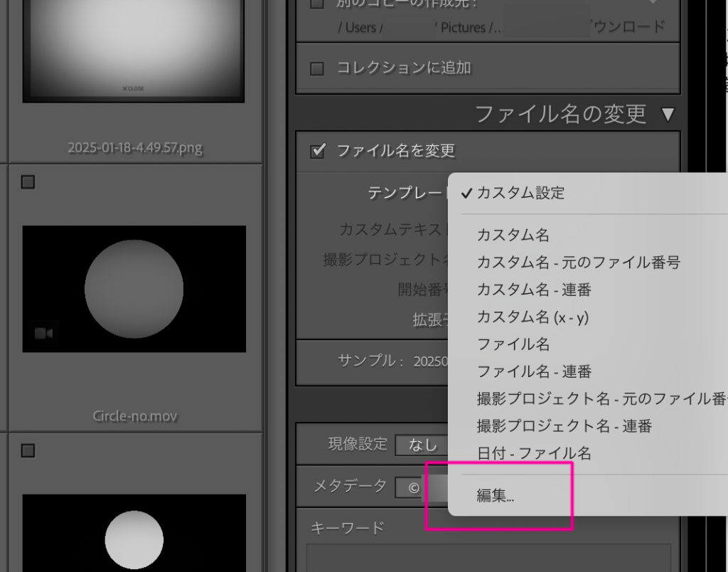
Task: Open the メタデータ preset dropdown
Action: 421,487
